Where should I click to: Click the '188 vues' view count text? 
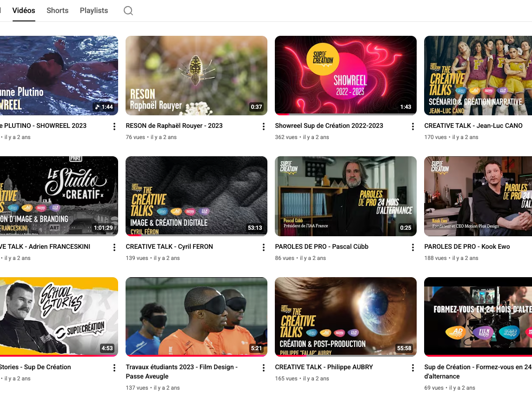[x=436, y=258]
